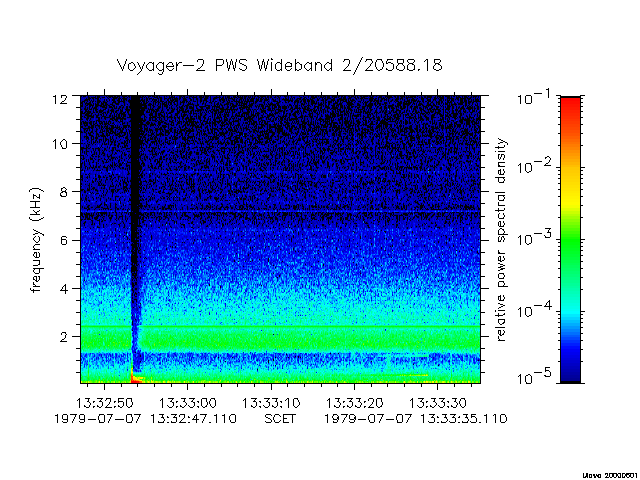
Task: Click the 'relative power spectral density' label
Action: [500, 240]
